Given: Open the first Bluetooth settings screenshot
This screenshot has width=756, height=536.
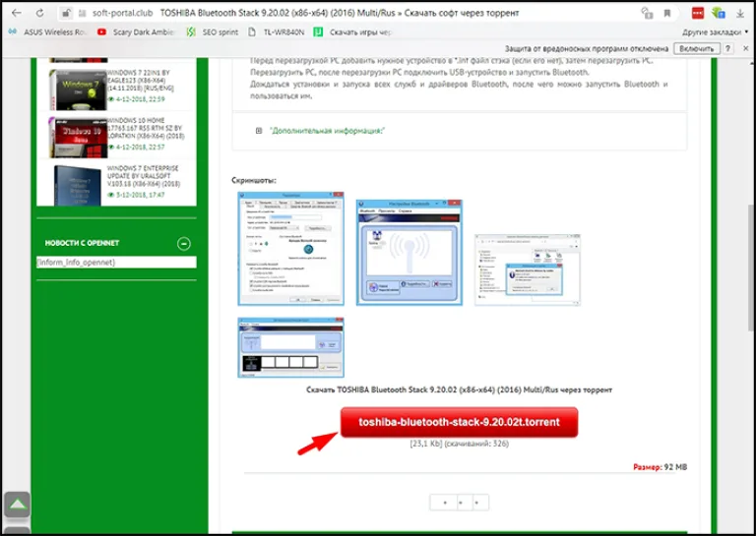Looking at the screenshot, I should tap(290, 249).
